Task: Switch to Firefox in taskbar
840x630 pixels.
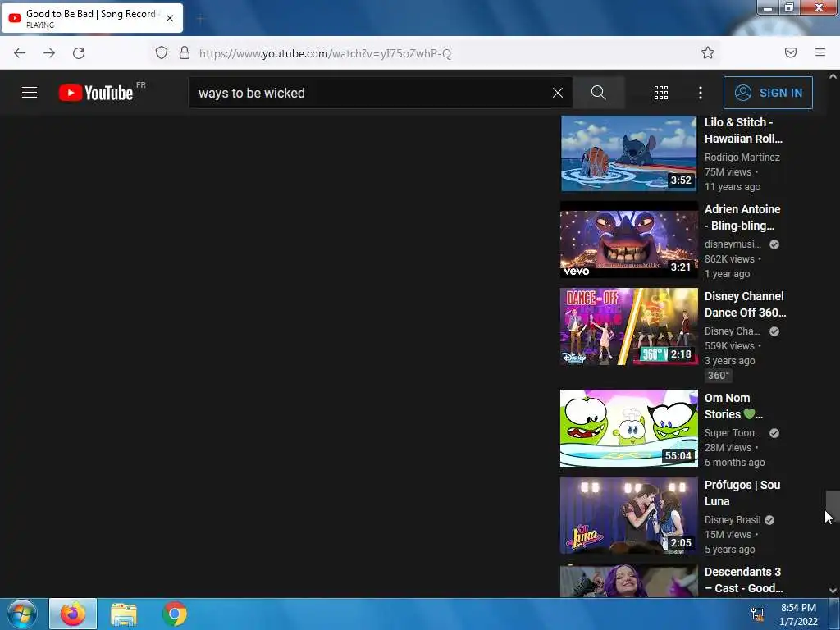Action: 73,614
